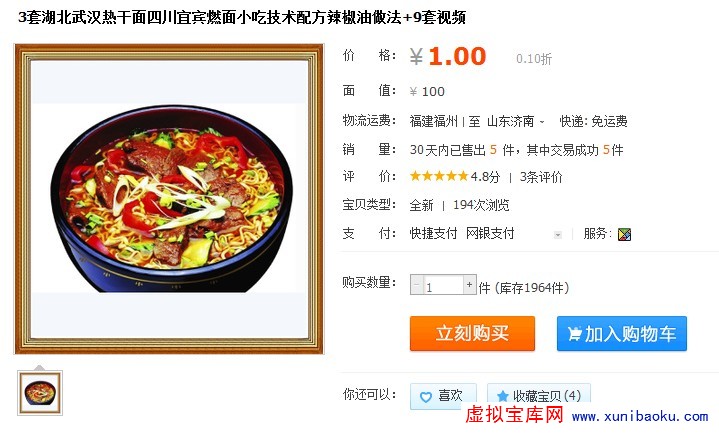Click the five-star rating icons

pyautogui.click(x=438, y=176)
